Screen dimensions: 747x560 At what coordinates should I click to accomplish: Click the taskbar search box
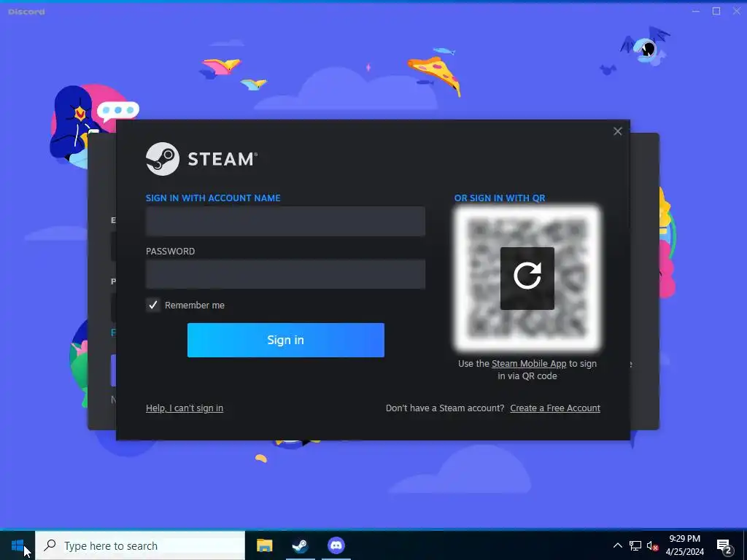(x=140, y=545)
